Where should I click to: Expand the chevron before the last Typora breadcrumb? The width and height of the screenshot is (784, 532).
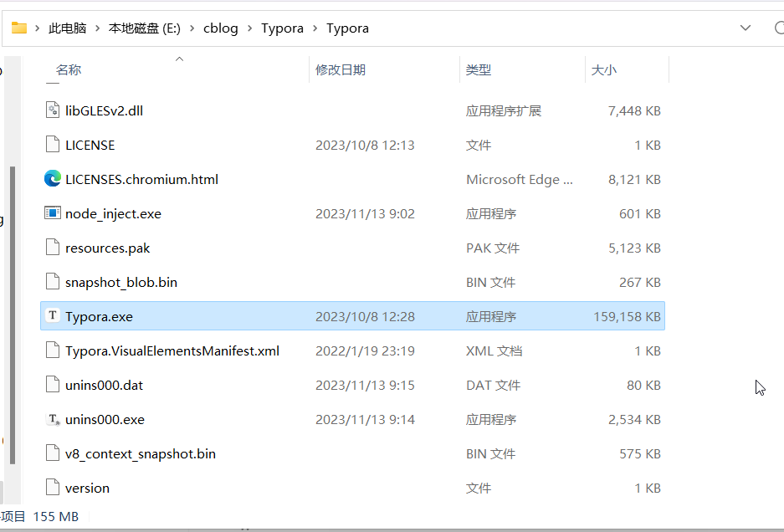click(x=315, y=28)
